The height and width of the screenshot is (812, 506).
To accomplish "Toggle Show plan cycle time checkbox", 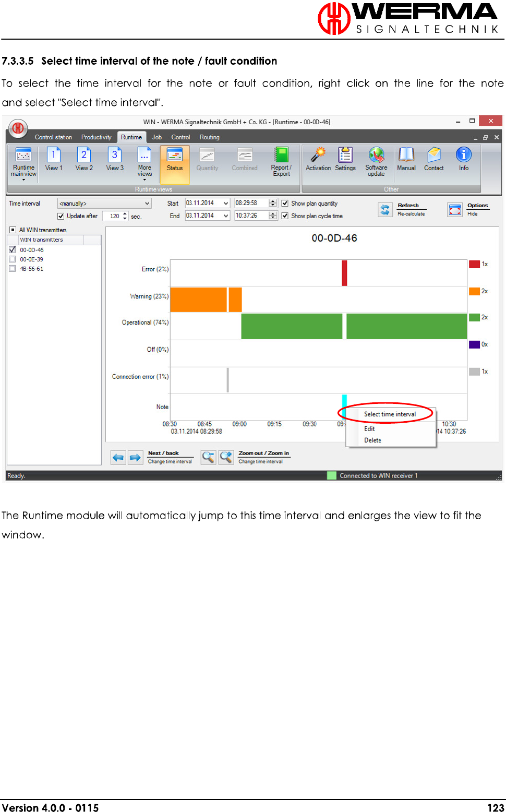I will (285, 216).
